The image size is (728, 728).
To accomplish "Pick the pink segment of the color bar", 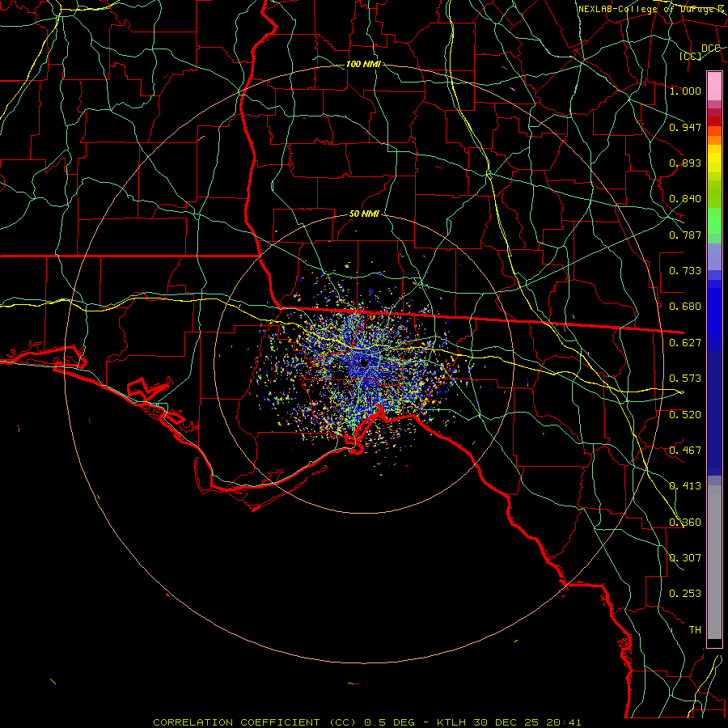I will coord(714,87).
